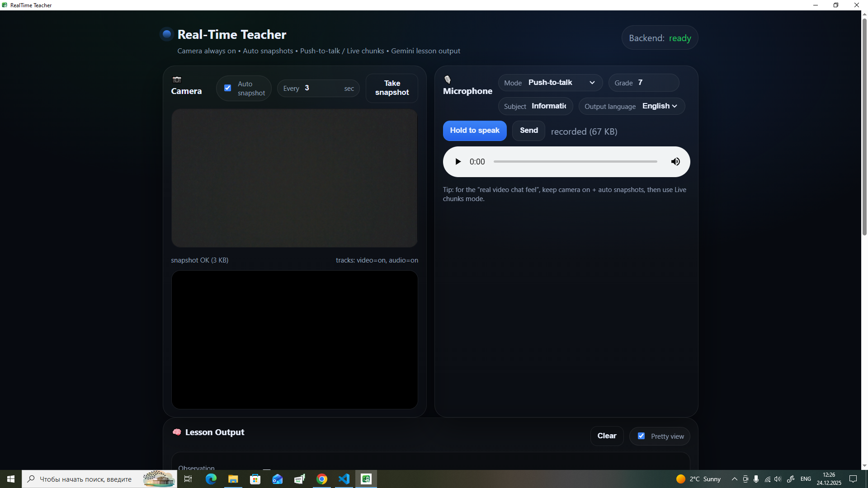Screen dimensions: 868x488
Task: Clear the Lesson Output panel
Action: 607,436
